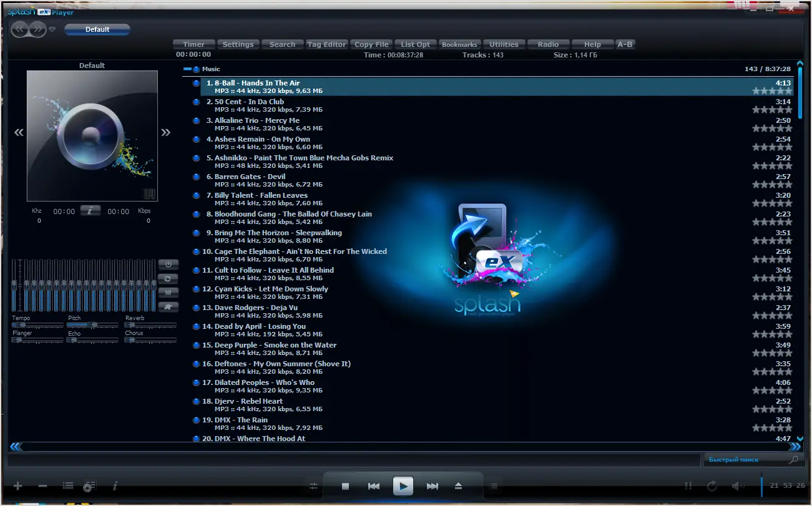The height and width of the screenshot is (506, 812).
Task: Open equalizer presets sliders icon
Action: (169, 292)
